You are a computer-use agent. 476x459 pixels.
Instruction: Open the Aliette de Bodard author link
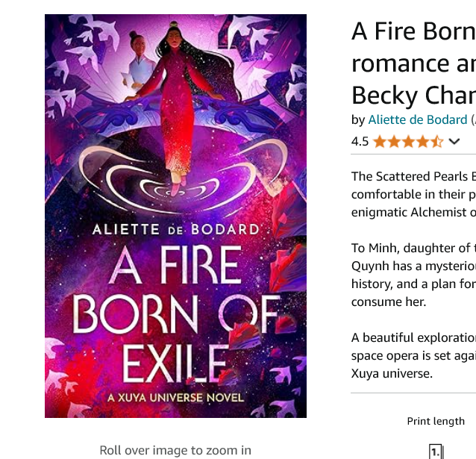coord(418,119)
